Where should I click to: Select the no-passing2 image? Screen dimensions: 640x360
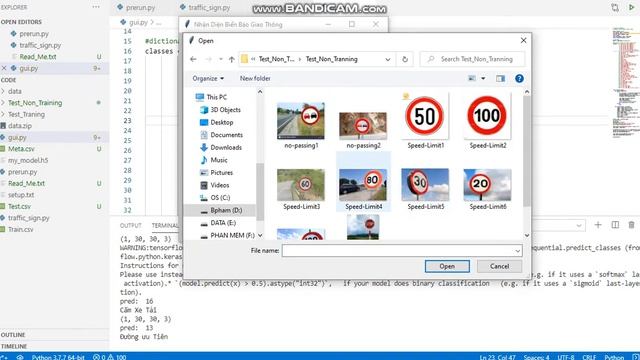[x=363, y=130]
